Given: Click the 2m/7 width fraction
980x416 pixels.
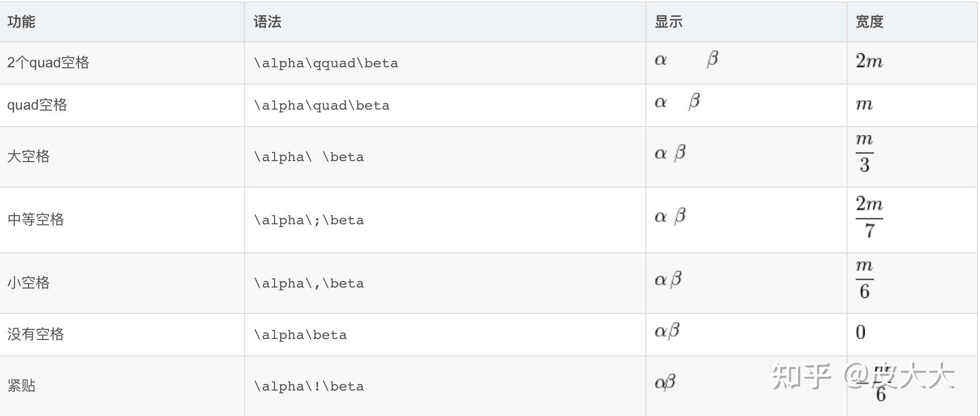Looking at the screenshot, I should [x=869, y=218].
